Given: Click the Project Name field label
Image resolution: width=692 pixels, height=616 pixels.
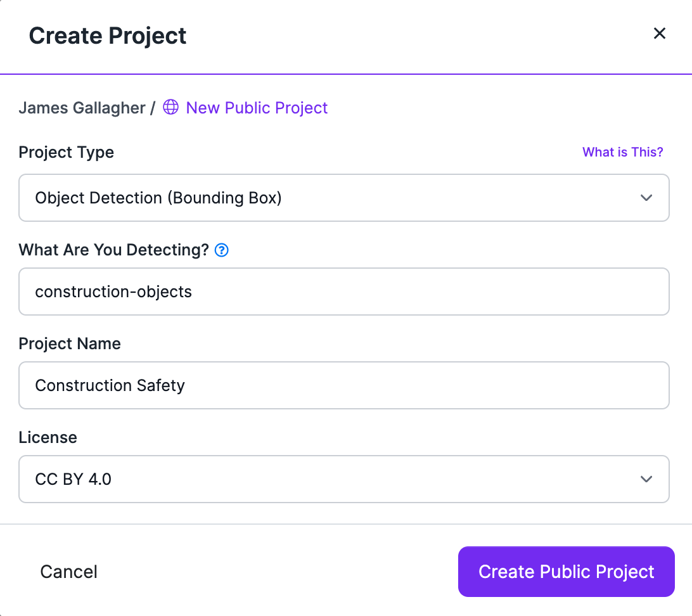Looking at the screenshot, I should click(x=70, y=343).
